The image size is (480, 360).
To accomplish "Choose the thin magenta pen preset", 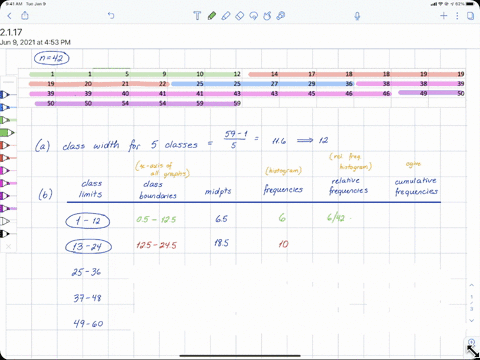I will 6,170.
